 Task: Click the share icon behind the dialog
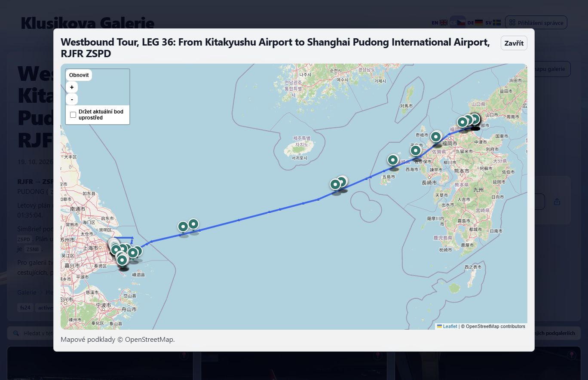557,202
